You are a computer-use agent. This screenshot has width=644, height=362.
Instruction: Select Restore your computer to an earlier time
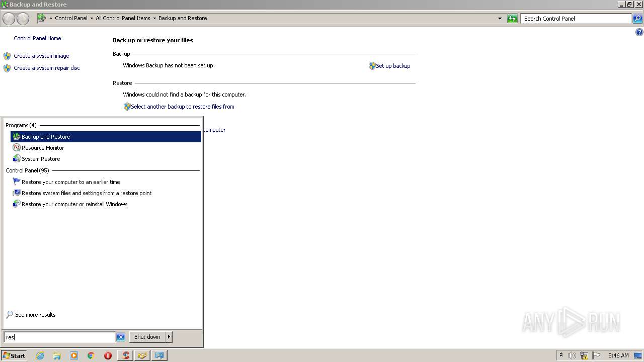point(106,182)
